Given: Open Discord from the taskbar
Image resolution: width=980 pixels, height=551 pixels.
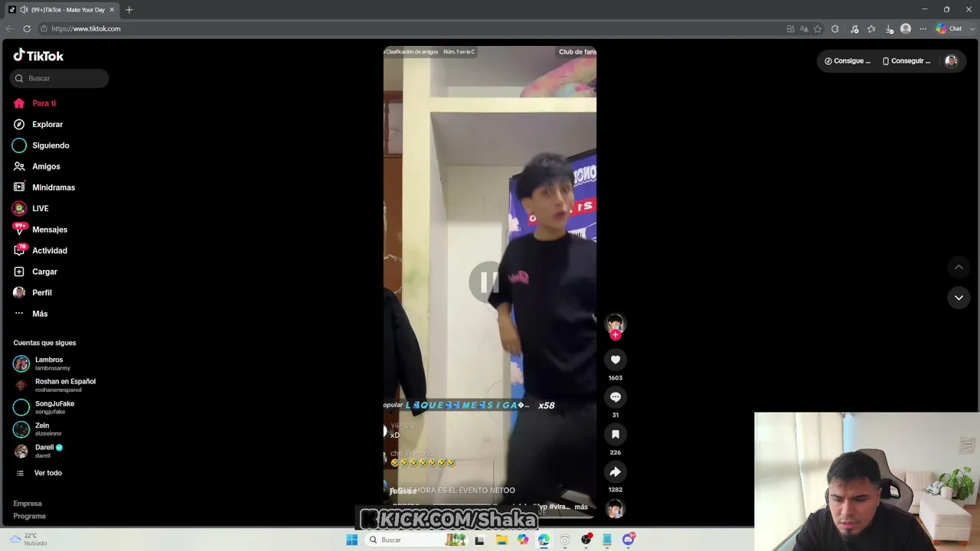Looking at the screenshot, I should pos(629,540).
